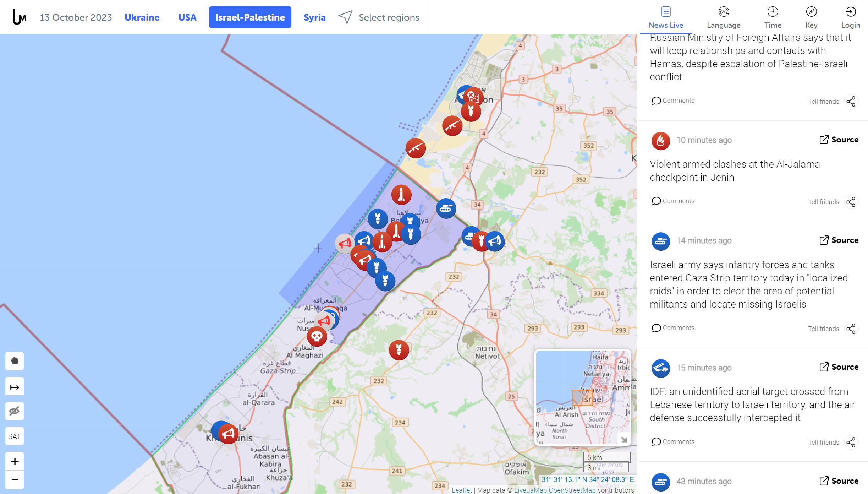Open the Time filter
The height and width of the screenshot is (494, 868).
[773, 17]
